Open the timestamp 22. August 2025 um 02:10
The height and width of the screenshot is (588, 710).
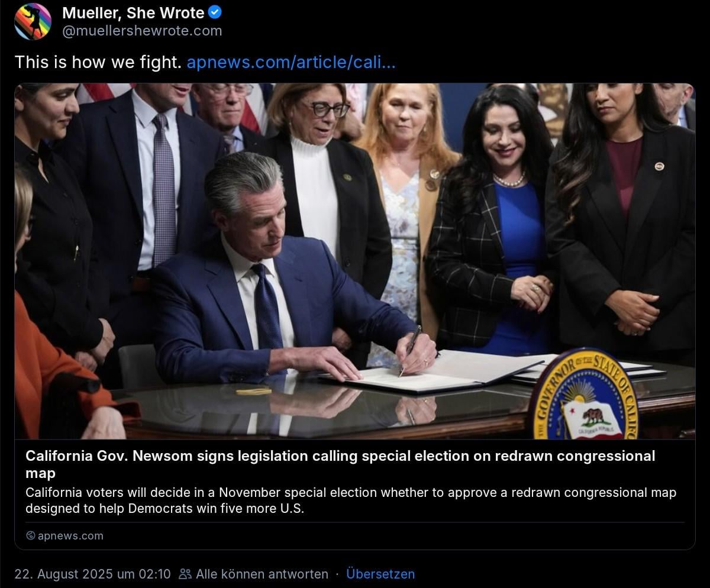click(x=92, y=574)
